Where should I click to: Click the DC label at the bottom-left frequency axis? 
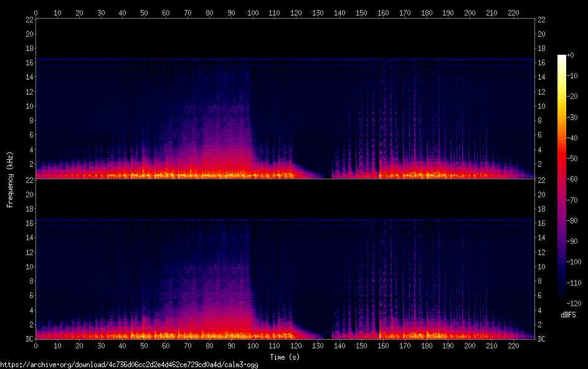click(28, 339)
